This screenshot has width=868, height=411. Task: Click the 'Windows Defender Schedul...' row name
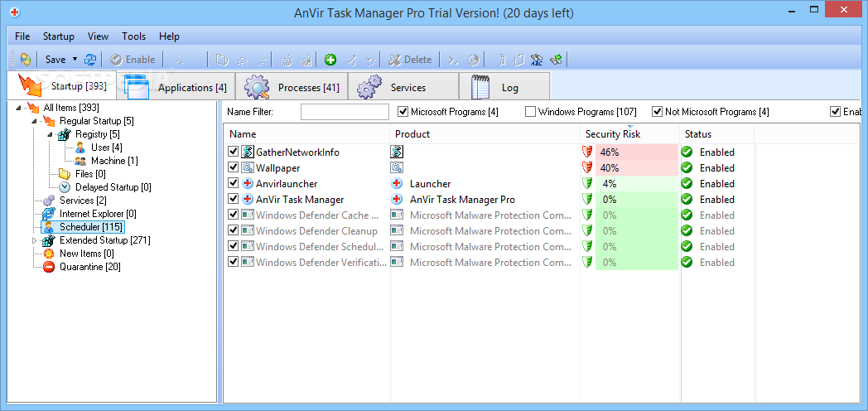(320, 246)
